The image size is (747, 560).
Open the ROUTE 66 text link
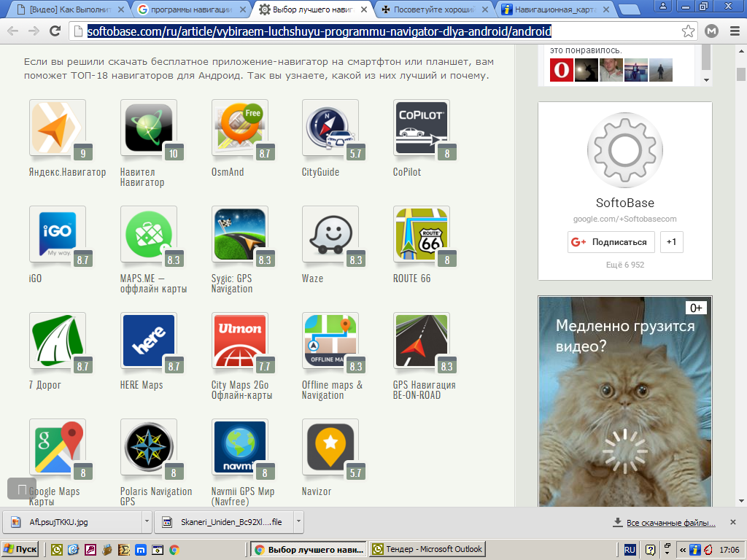tap(411, 279)
